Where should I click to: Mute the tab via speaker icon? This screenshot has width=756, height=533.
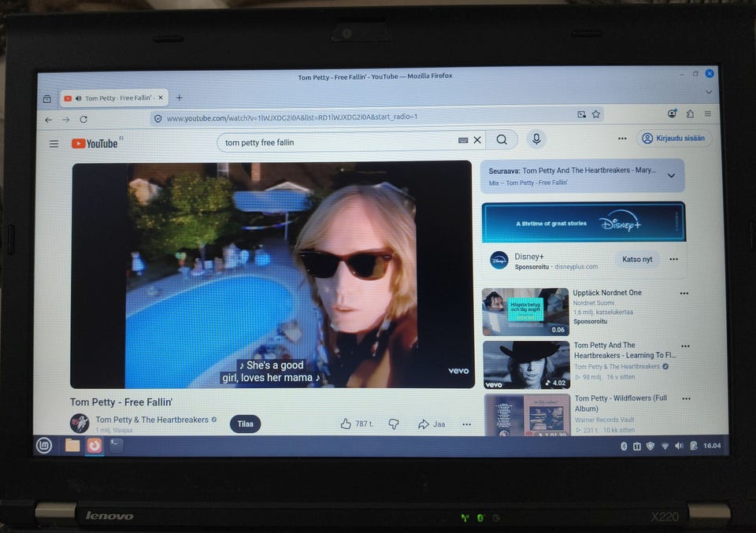tap(78, 98)
